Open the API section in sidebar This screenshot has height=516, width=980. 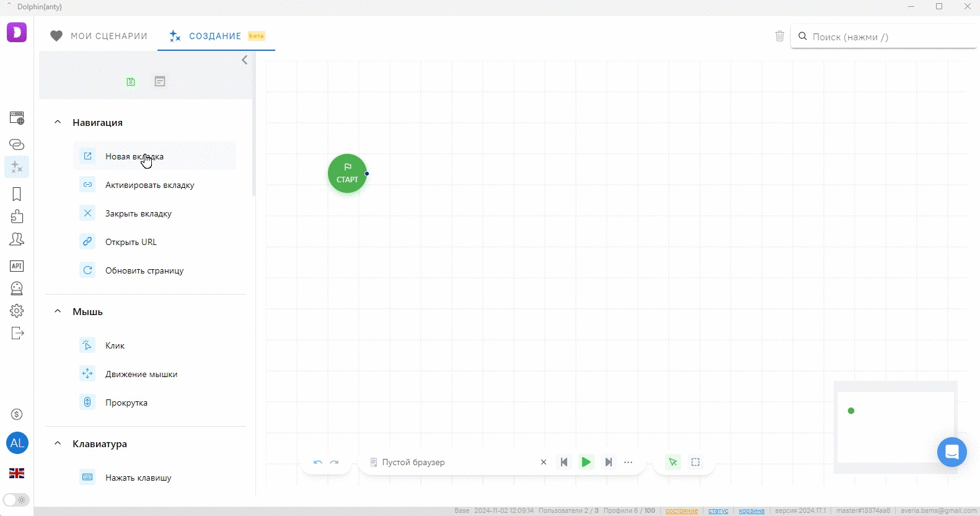pos(17,266)
